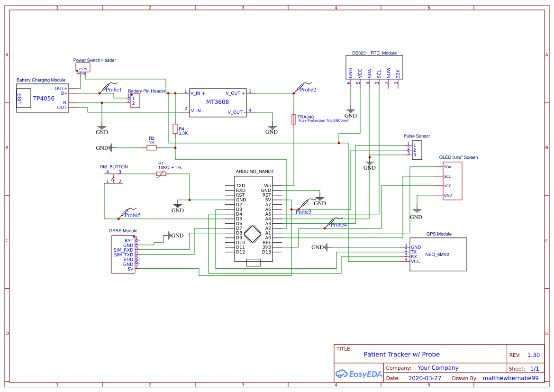Select the Power Switch Header component
Screen dimensions: 554x392
pyautogui.click(x=82, y=67)
